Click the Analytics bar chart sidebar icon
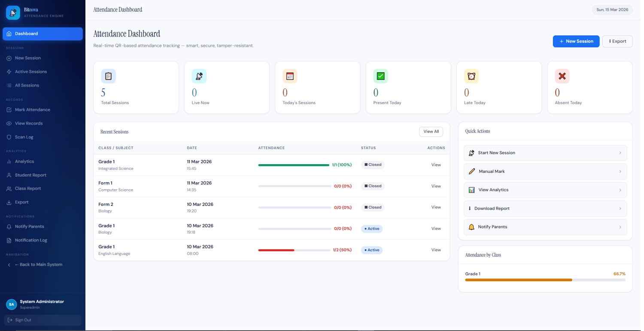 [x=9, y=162]
